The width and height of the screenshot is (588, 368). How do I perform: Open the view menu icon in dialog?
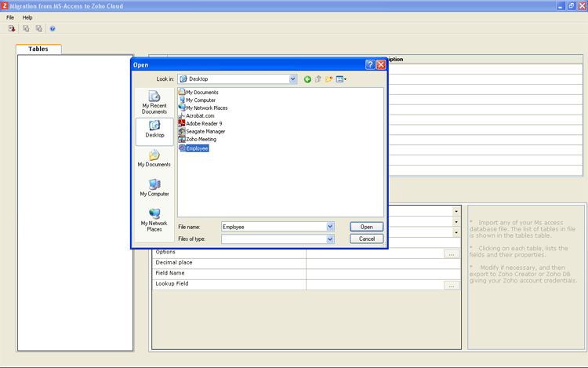pyautogui.click(x=341, y=79)
